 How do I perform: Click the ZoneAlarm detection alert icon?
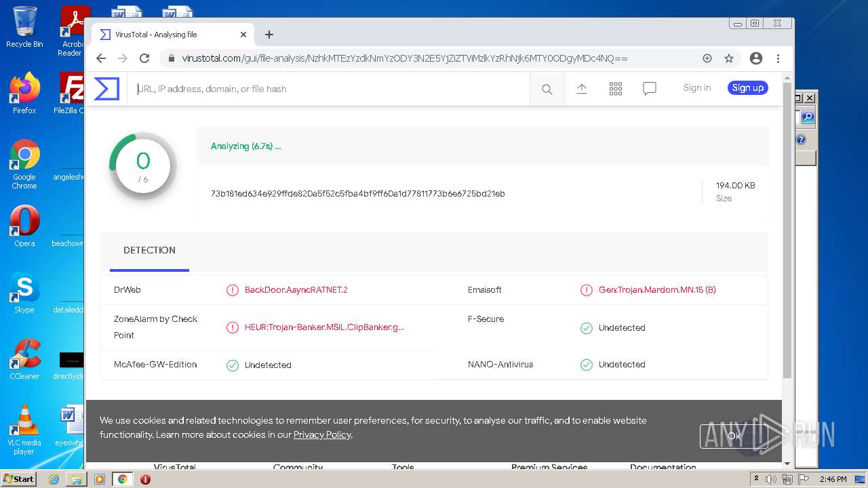233,327
